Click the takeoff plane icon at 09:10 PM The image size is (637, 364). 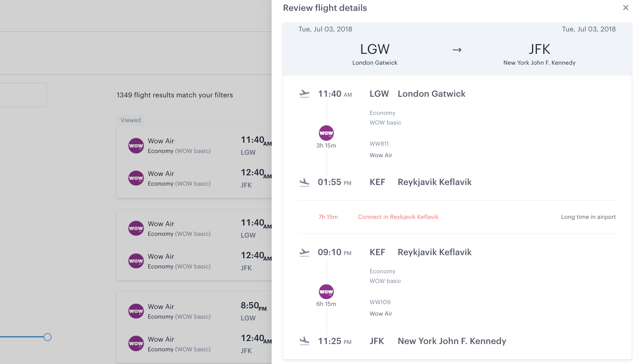(x=304, y=252)
